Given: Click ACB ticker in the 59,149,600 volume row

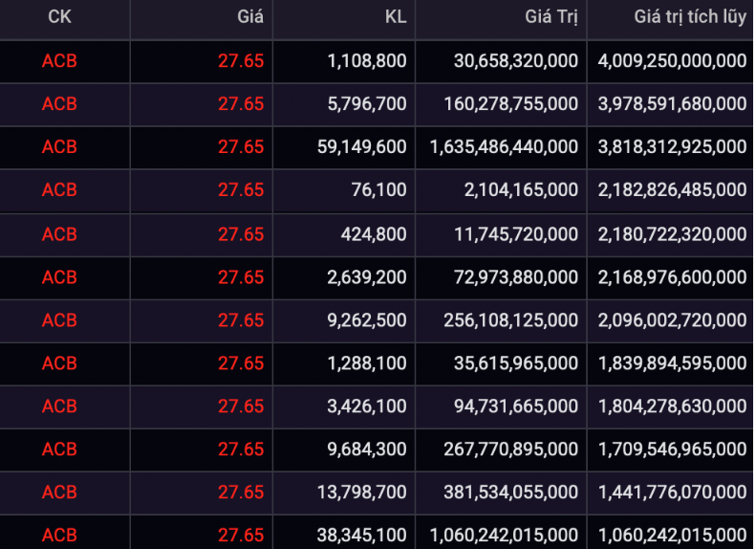Looking at the screenshot, I should point(59,147).
